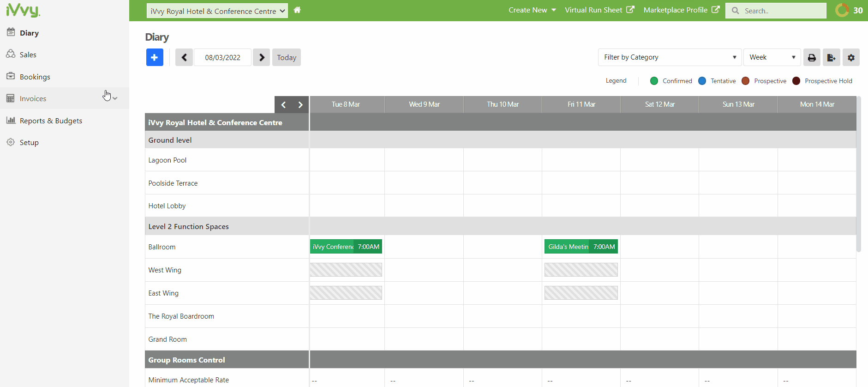Viewport: 868px width, 387px height.
Task: Select the West Wing row label
Action: click(165, 270)
